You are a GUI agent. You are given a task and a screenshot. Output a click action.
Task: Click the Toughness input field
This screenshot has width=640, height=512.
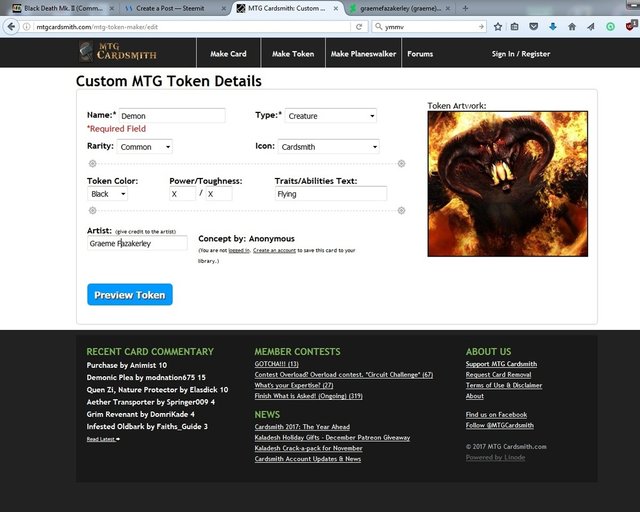tap(219, 194)
